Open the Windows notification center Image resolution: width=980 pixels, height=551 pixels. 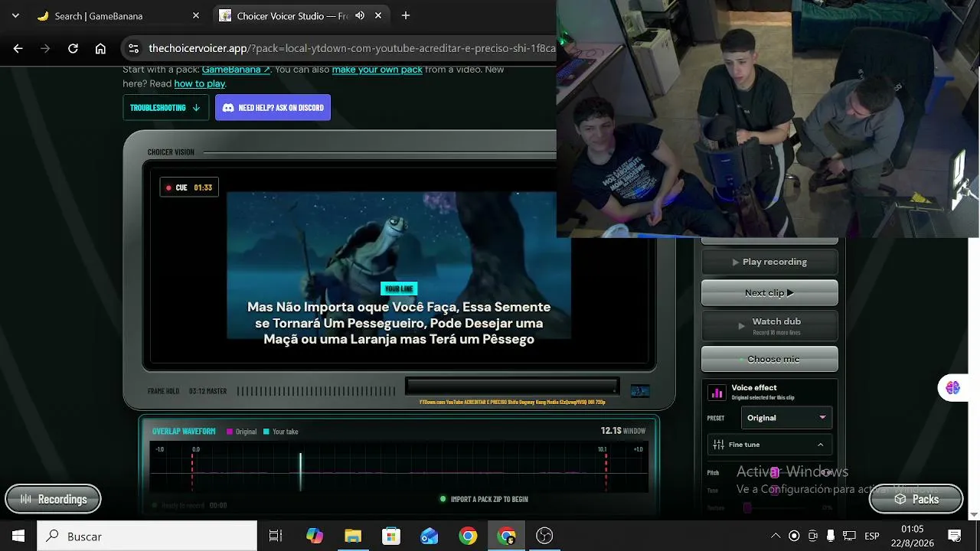coord(955,536)
